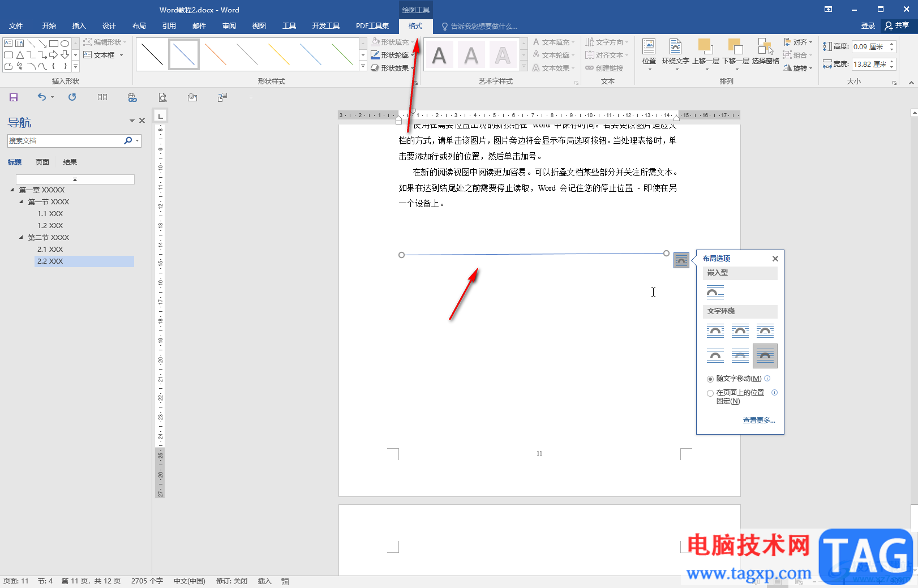This screenshot has height=588, width=918.
Task: Open the 文件 menu tab
Action: 16,26
